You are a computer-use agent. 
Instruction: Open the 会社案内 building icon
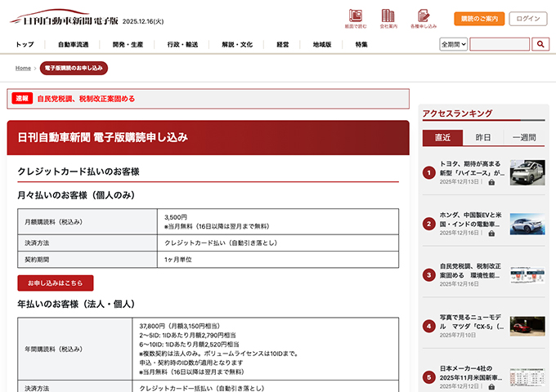[x=388, y=19]
